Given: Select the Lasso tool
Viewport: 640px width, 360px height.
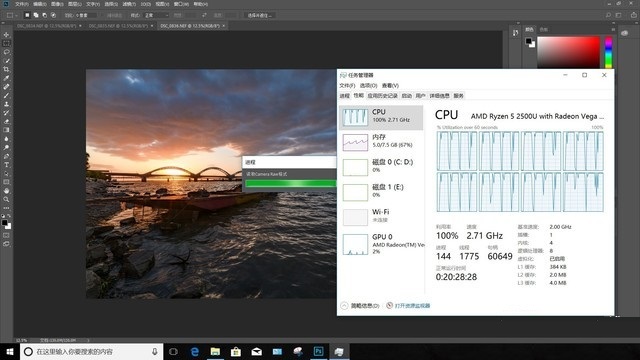Looking at the screenshot, I should pos(6,52).
